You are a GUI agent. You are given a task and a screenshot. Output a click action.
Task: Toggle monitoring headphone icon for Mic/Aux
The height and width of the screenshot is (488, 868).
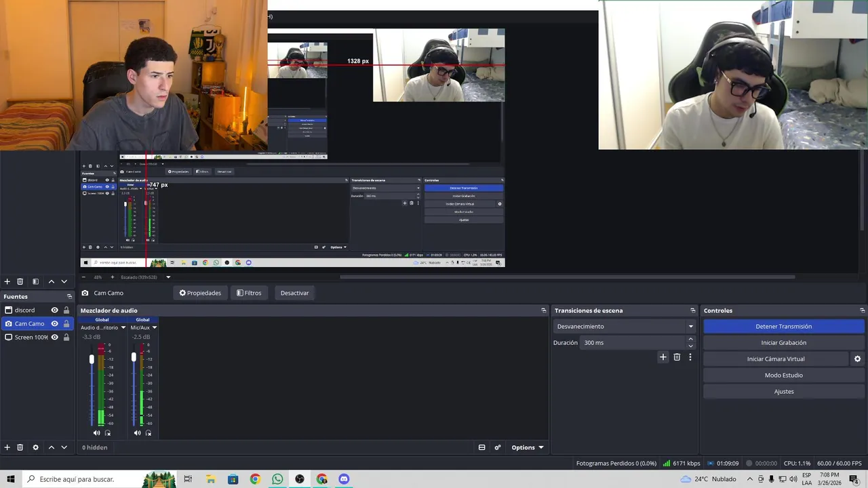point(148,433)
